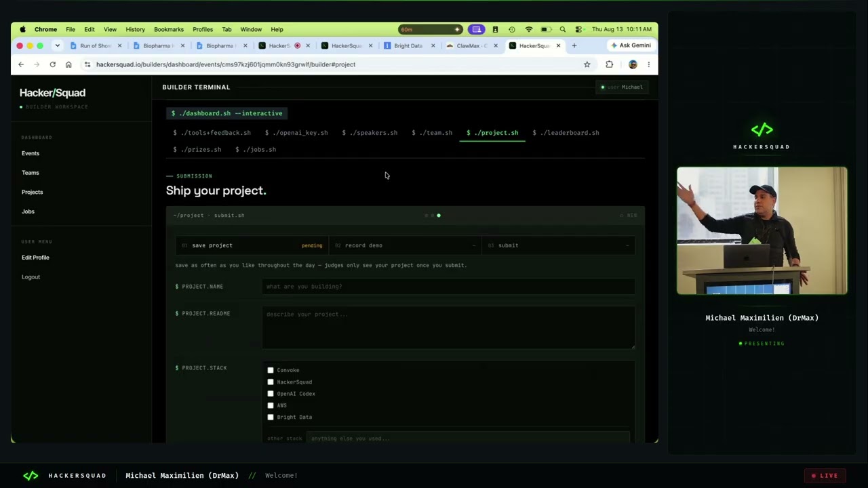868x488 pixels.
Task: Select the 03 submit step
Action: (558, 245)
